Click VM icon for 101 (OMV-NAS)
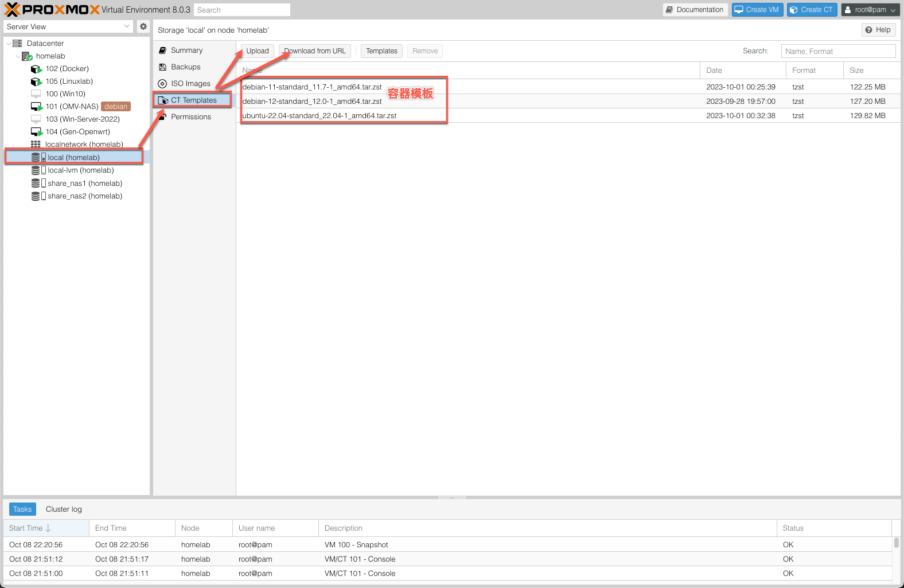The image size is (904, 588). 36,107
